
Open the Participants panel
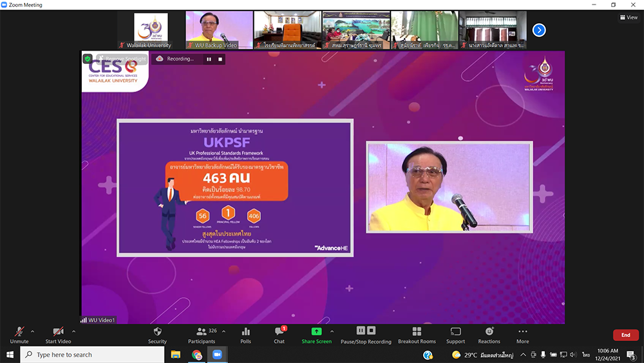tap(202, 331)
